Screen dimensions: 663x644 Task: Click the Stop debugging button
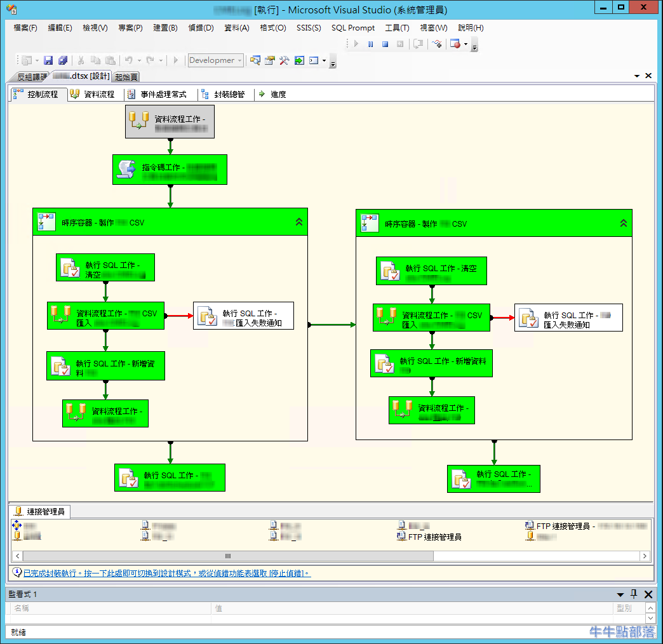click(385, 44)
